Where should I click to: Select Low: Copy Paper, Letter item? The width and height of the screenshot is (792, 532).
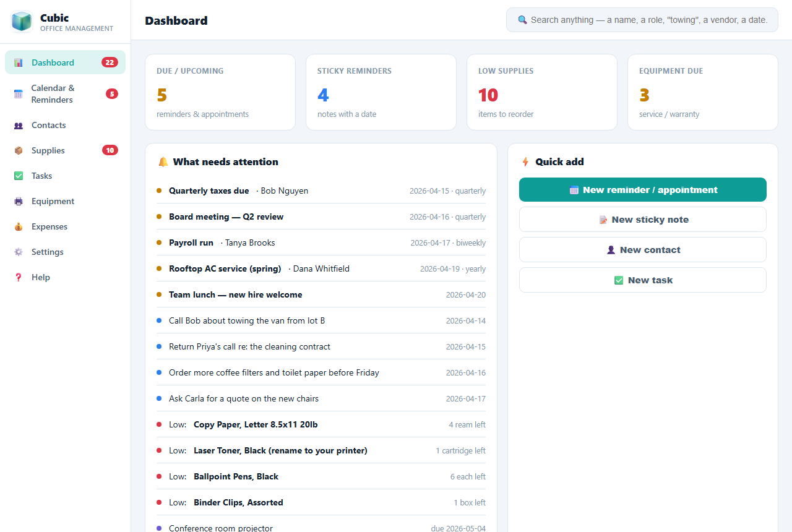click(321, 424)
